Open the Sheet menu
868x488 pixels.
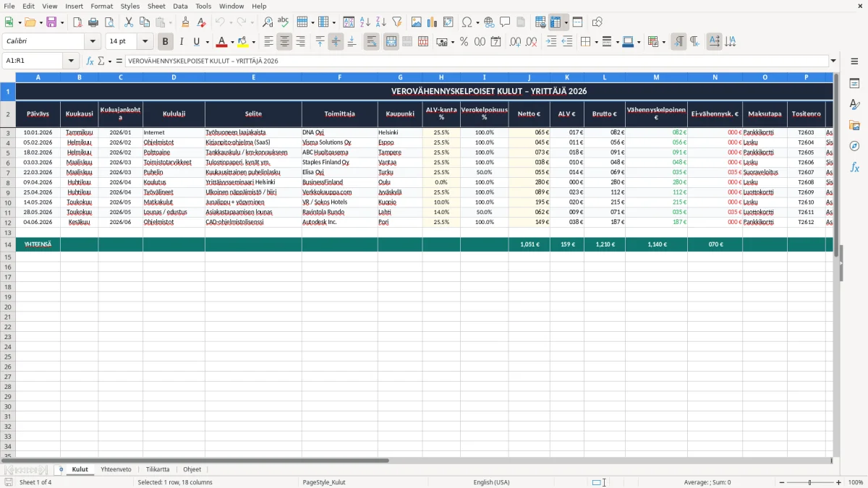pyautogui.click(x=156, y=6)
